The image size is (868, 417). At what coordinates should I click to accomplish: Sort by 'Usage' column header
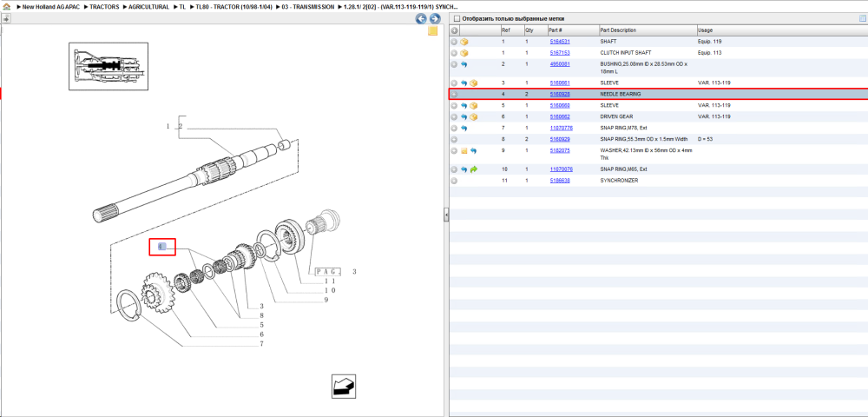coord(705,30)
